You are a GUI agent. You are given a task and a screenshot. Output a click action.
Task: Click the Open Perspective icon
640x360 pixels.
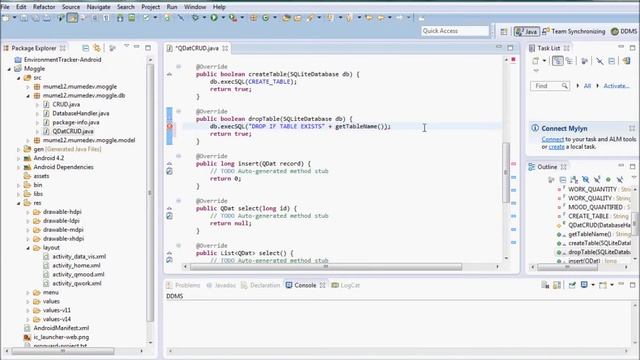coord(504,31)
